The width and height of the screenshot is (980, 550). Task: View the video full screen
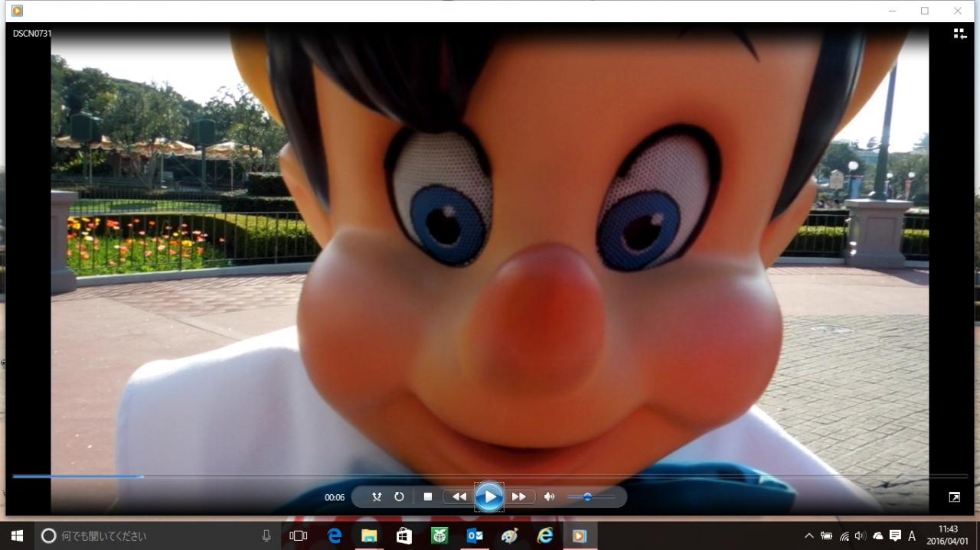tap(954, 497)
